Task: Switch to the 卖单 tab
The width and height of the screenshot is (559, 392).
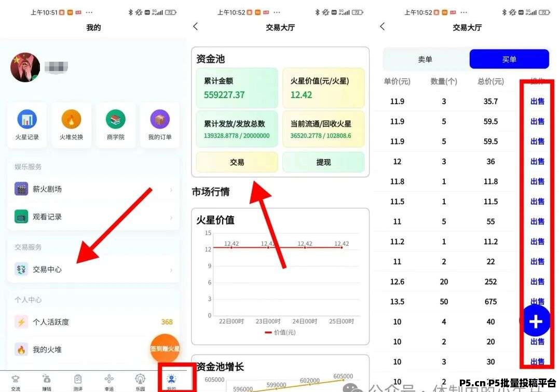Action: tap(425, 60)
